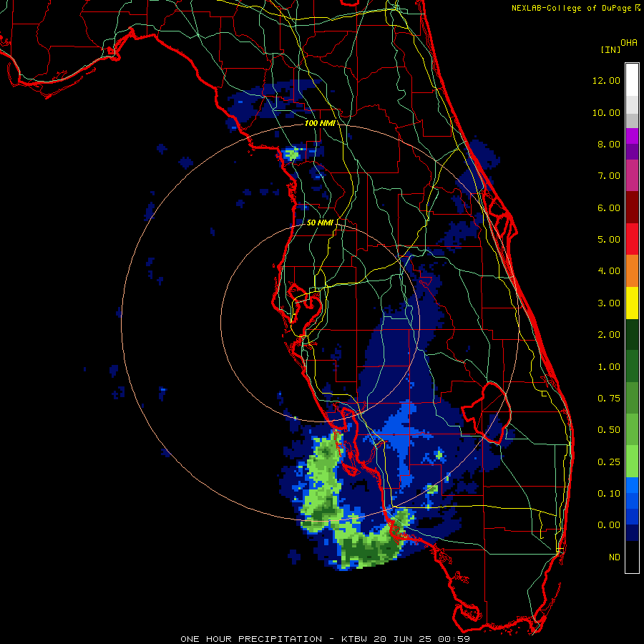Click the 0.50 legend value
The width and height of the screenshot is (644, 644).
(x=609, y=430)
